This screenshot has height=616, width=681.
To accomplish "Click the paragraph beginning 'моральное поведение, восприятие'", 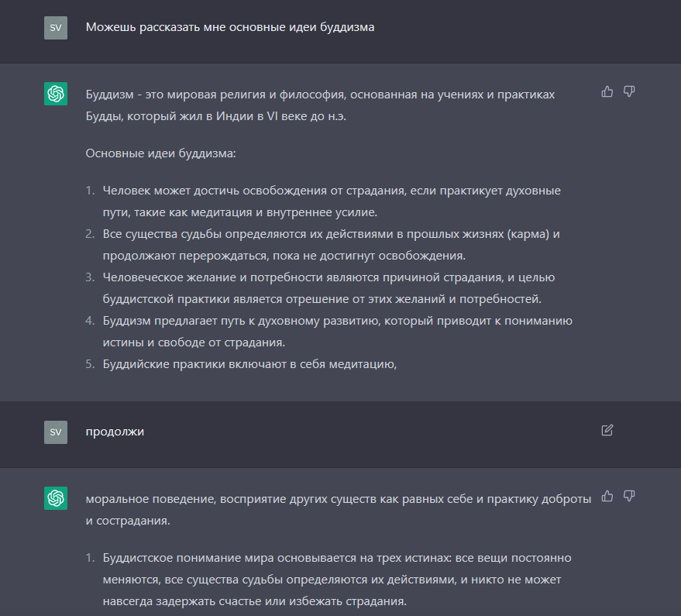I will (339, 510).
